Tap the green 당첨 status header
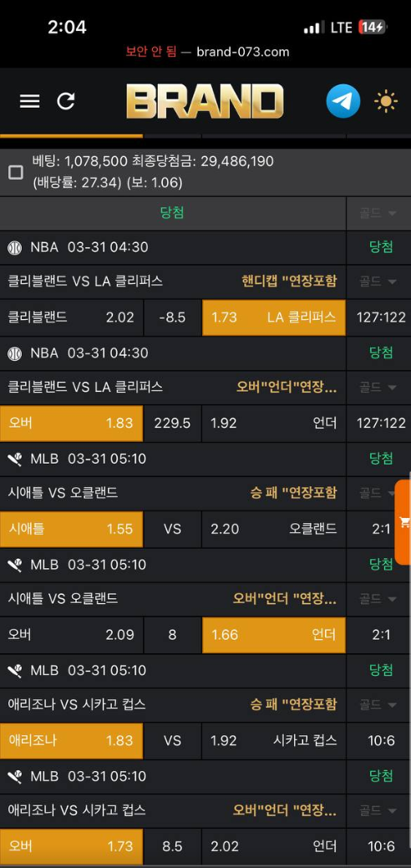 pyautogui.click(x=172, y=213)
